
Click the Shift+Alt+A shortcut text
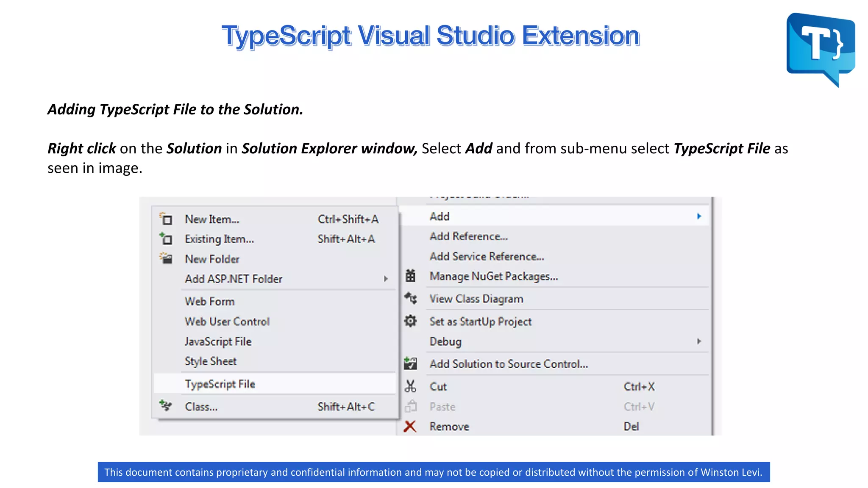click(346, 239)
